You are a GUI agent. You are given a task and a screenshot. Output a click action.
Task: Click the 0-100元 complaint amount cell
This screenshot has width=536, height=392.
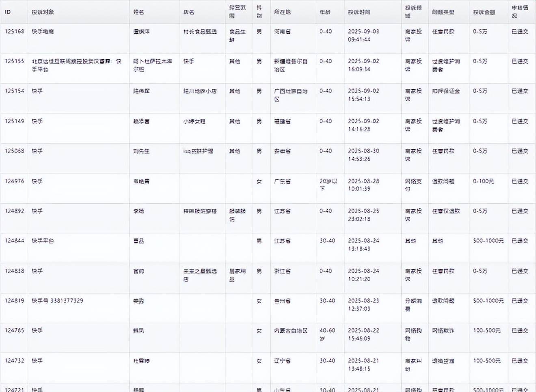(x=483, y=181)
